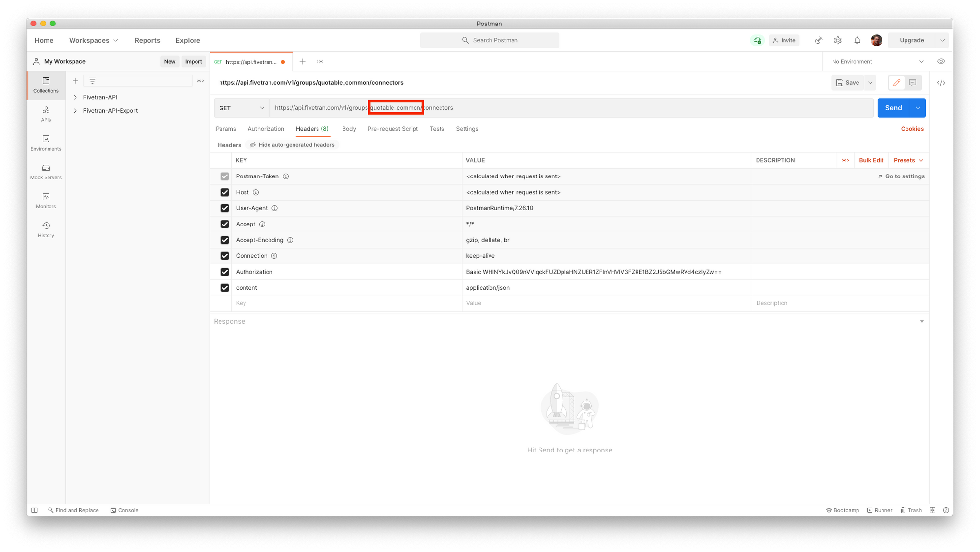Open the Mock Servers sidebar panel
The height and width of the screenshot is (552, 980).
pyautogui.click(x=46, y=172)
